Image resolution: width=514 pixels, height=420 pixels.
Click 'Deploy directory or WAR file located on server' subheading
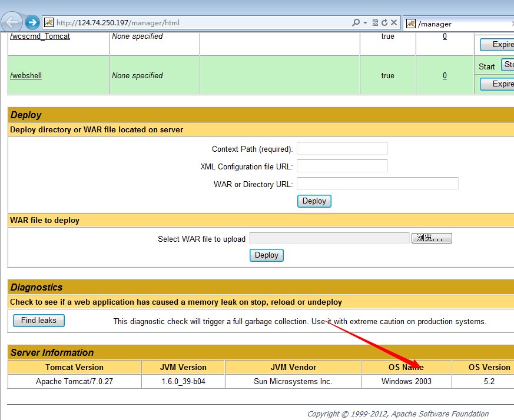click(97, 130)
